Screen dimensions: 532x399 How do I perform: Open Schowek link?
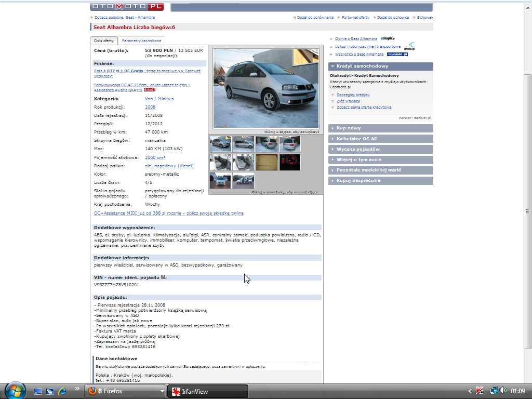point(425,17)
